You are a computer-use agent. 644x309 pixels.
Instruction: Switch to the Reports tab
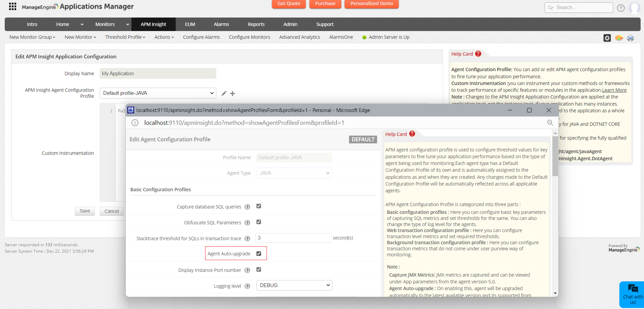click(256, 24)
